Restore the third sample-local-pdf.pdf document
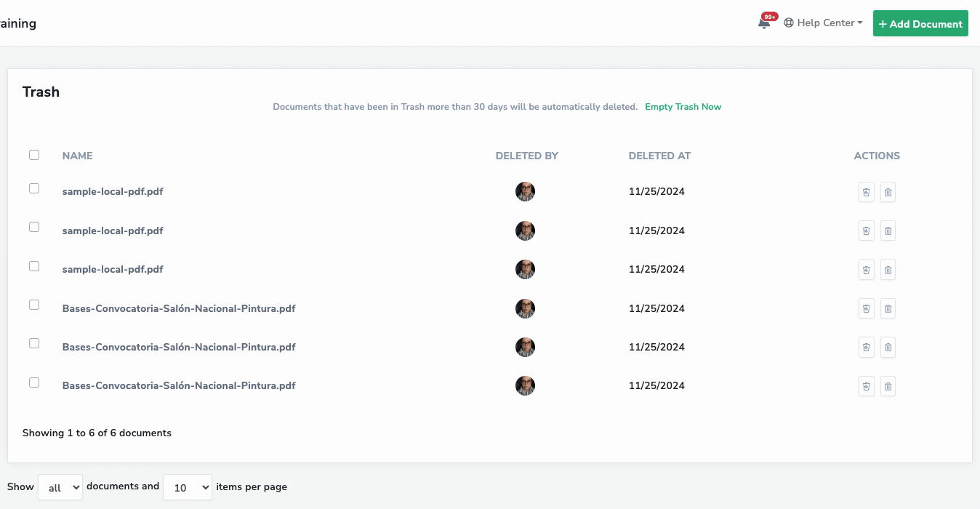 click(866, 270)
